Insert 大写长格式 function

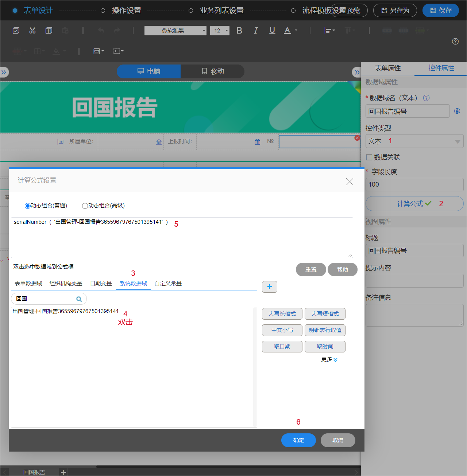tap(282, 314)
